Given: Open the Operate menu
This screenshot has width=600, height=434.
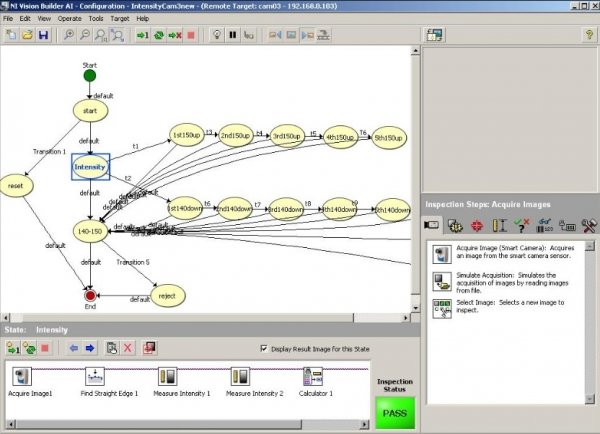Looking at the screenshot, I should [70, 18].
